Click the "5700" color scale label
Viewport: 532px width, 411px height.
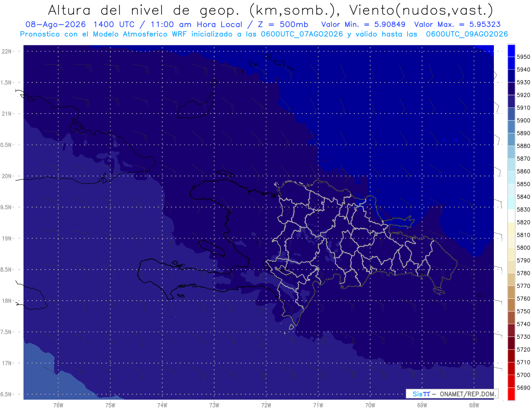(x=523, y=375)
